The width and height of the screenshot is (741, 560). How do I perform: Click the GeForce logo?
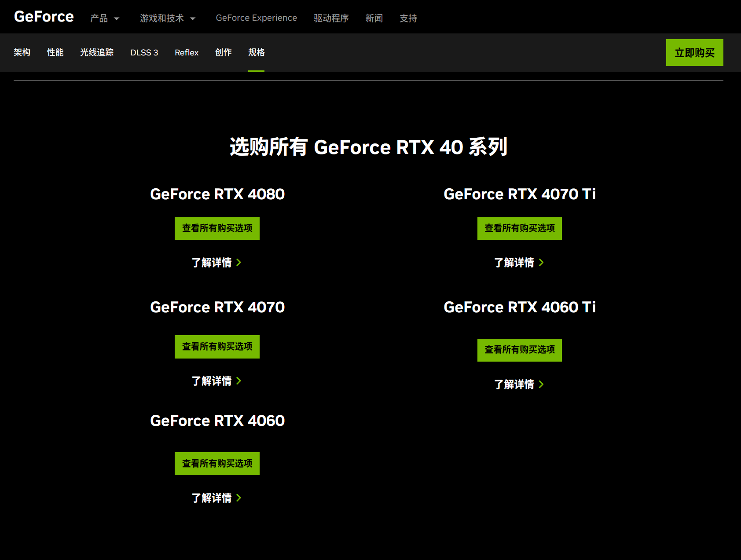[44, 17]
